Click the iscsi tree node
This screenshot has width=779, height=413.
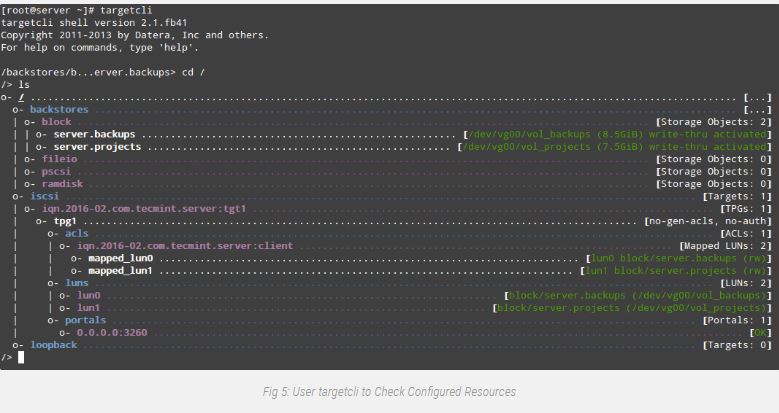(44, 196)
